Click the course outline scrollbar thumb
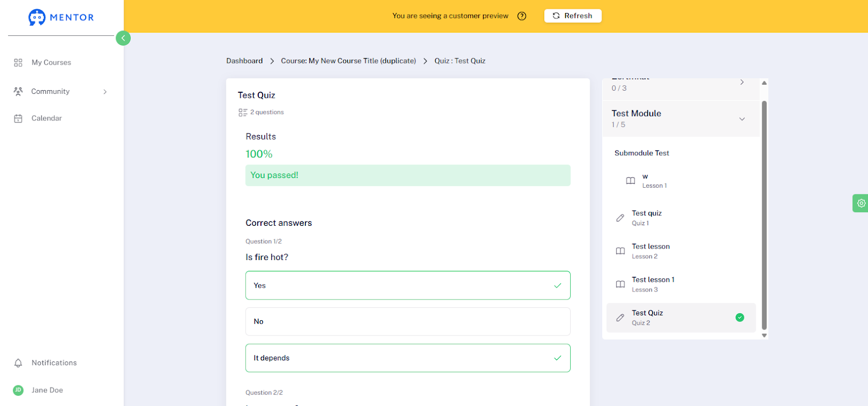Image resolution: width=868 pixels, height=406 pixels. click(764, 215)
